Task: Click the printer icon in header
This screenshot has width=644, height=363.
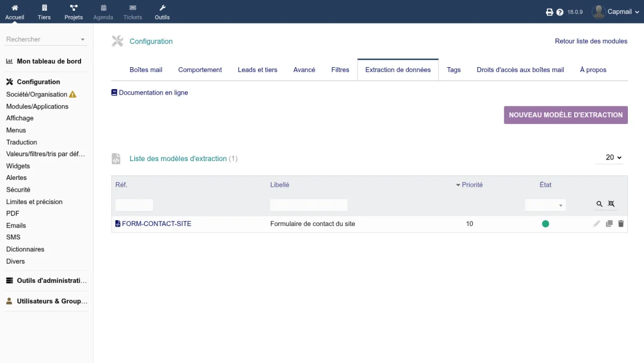Action: (x=550, y=12)
